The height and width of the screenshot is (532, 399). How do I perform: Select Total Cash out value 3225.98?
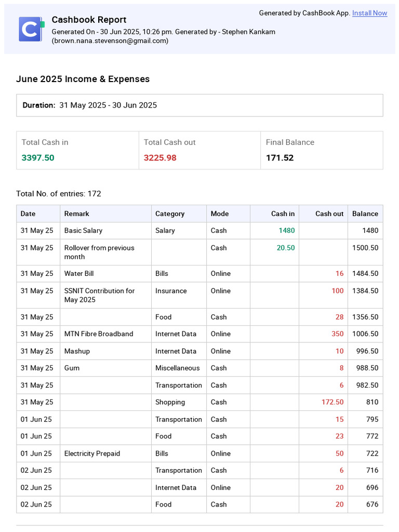(x=160, y=158)
